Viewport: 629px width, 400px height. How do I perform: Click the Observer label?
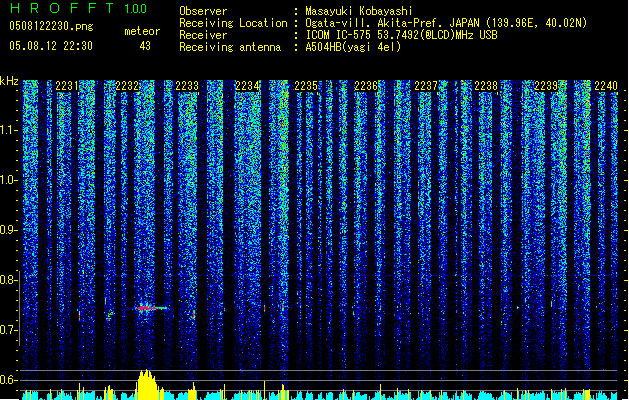pos(203,11)
